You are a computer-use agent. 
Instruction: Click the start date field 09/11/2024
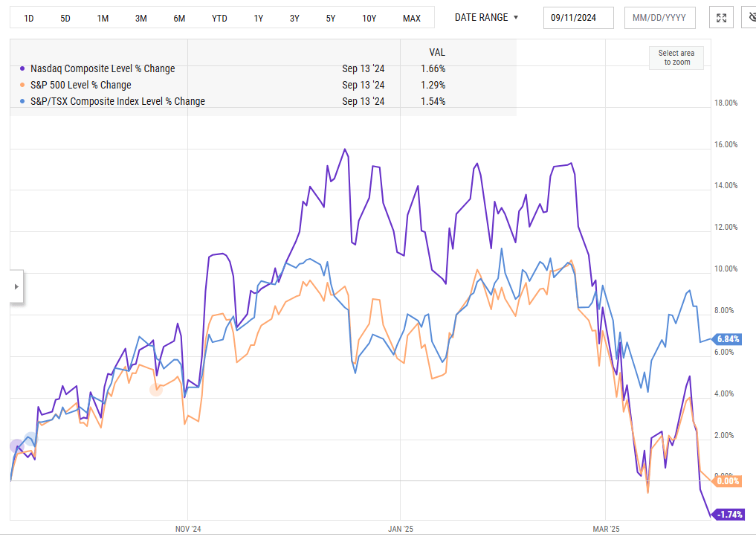(578, 18)
